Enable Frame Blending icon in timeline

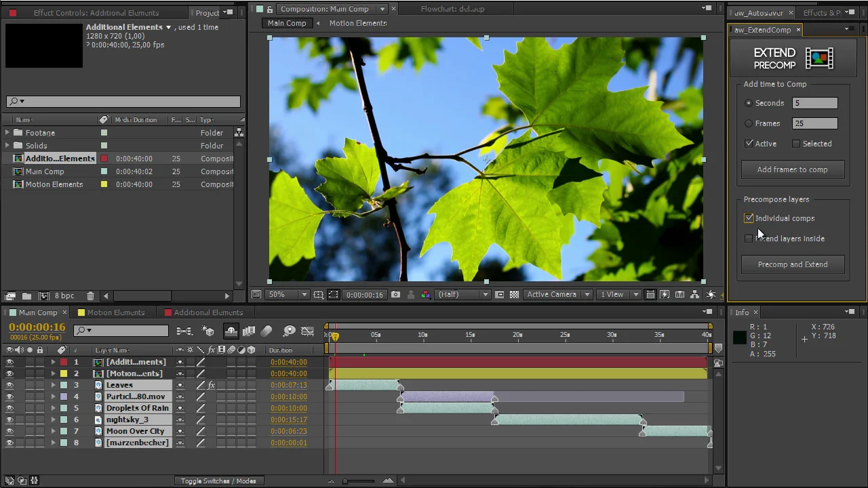tap(249, 331)
